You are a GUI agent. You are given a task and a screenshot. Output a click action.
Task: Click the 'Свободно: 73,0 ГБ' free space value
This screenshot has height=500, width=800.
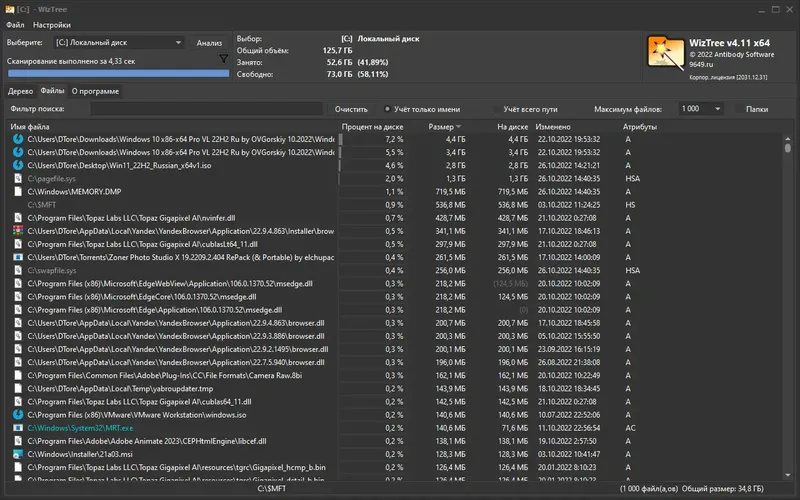point(339,74)
